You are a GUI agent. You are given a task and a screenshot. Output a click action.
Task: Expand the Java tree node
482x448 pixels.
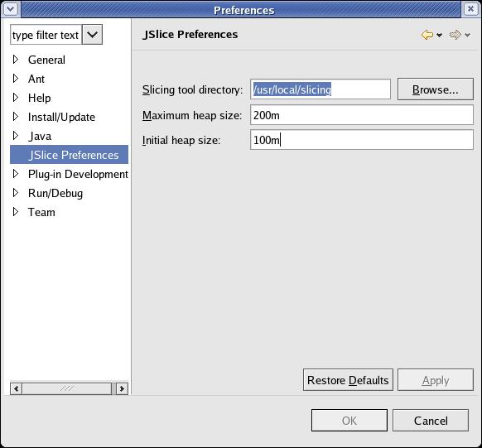(16, 136)
